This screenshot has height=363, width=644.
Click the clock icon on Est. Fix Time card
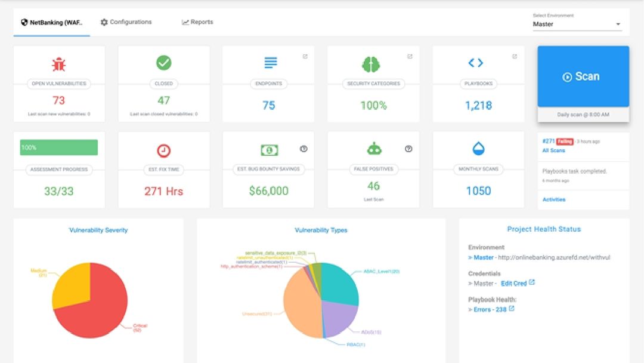pos(163,148)
